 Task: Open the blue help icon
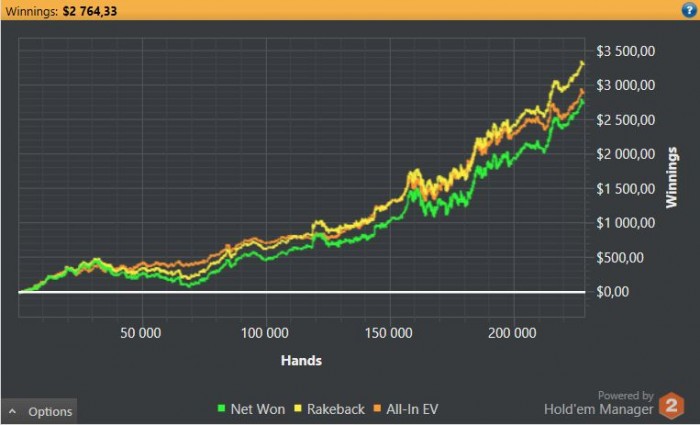(x=689, y=10)
